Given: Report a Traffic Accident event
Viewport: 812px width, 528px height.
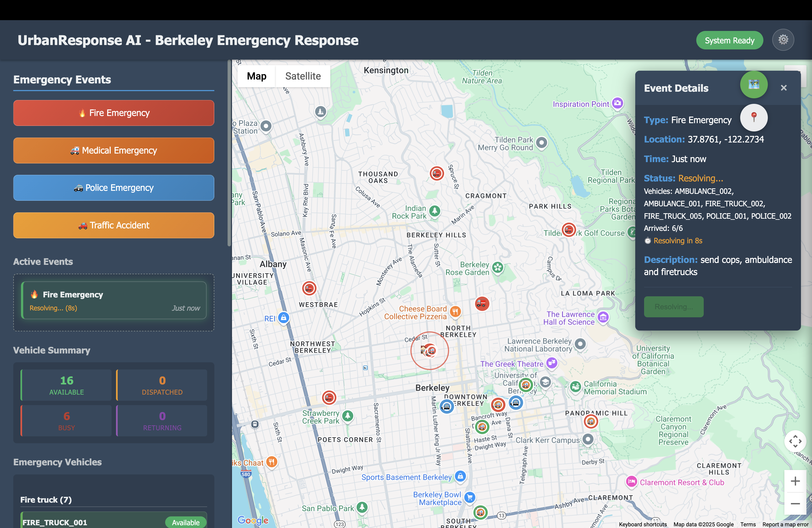Looking at the screenshot, I should tap(114, 225).
